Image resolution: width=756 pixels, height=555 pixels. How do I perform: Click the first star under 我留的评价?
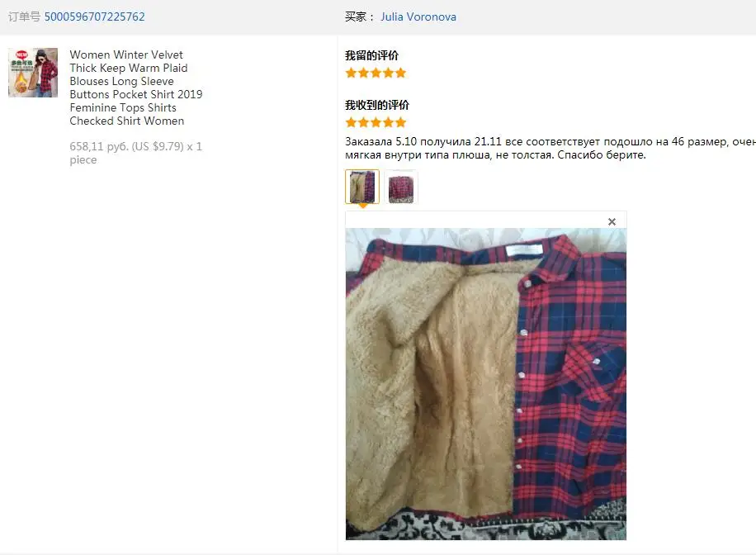pos(351,73)
